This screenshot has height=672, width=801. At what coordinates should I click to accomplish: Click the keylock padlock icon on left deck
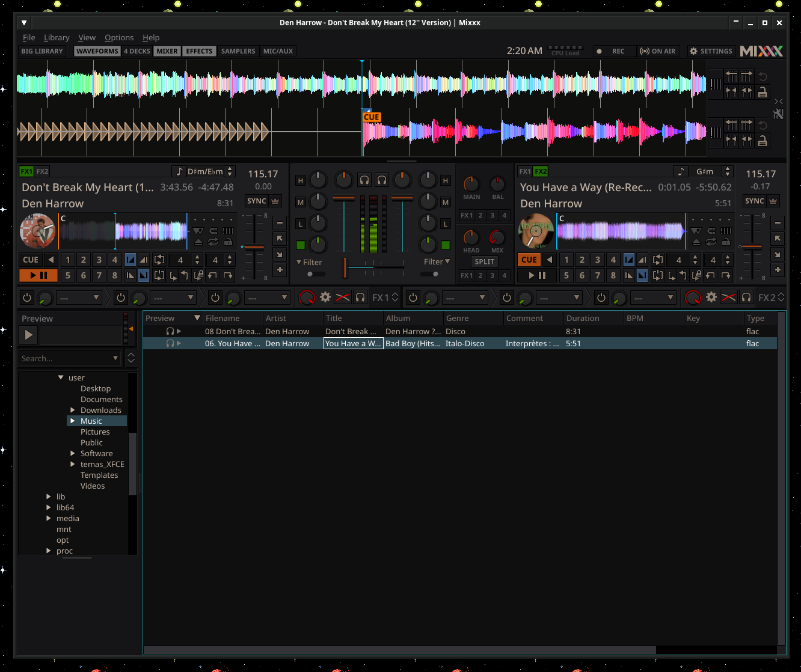click(x=228, y=242)
